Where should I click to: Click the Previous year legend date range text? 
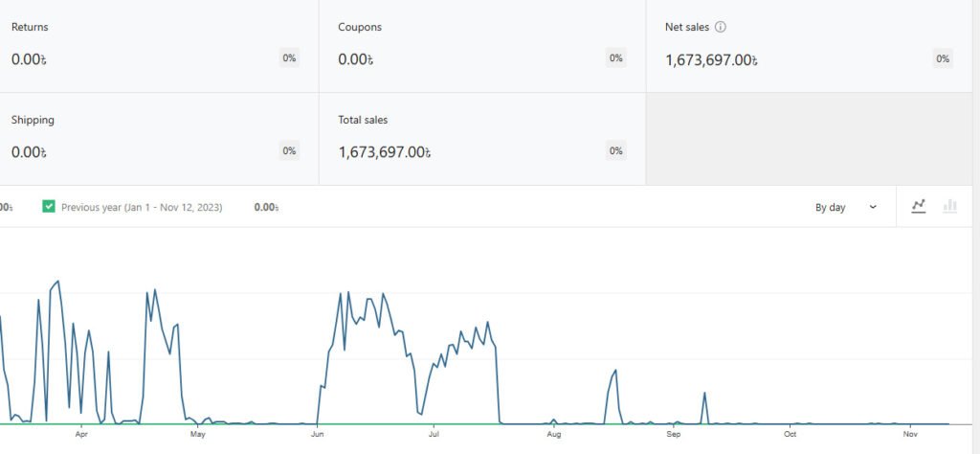[x=142, y=207]
